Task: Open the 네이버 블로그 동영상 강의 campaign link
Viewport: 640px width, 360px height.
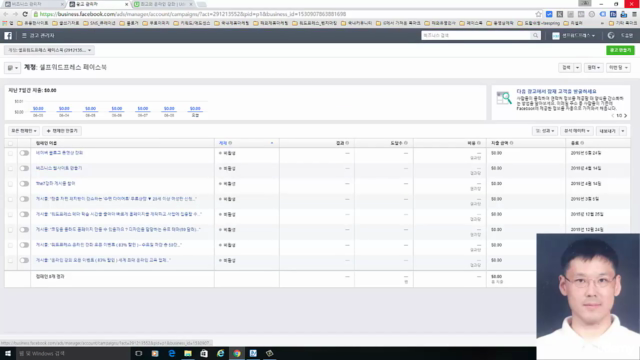Action: tap(59, 153)
